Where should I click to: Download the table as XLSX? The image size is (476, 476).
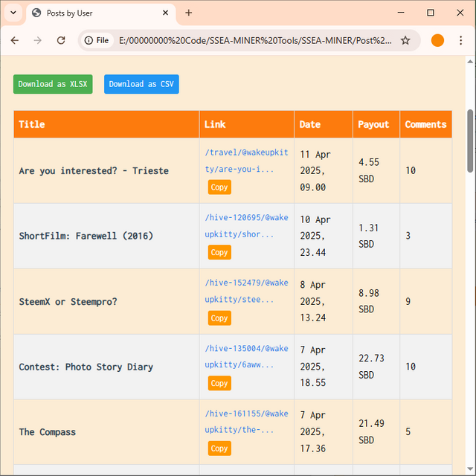coord(53,84)
